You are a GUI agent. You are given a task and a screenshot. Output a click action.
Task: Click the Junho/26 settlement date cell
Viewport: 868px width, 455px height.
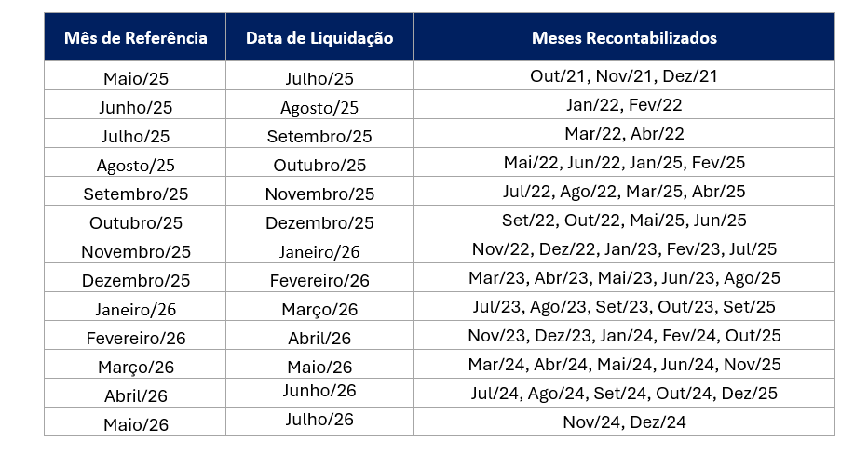319,393
